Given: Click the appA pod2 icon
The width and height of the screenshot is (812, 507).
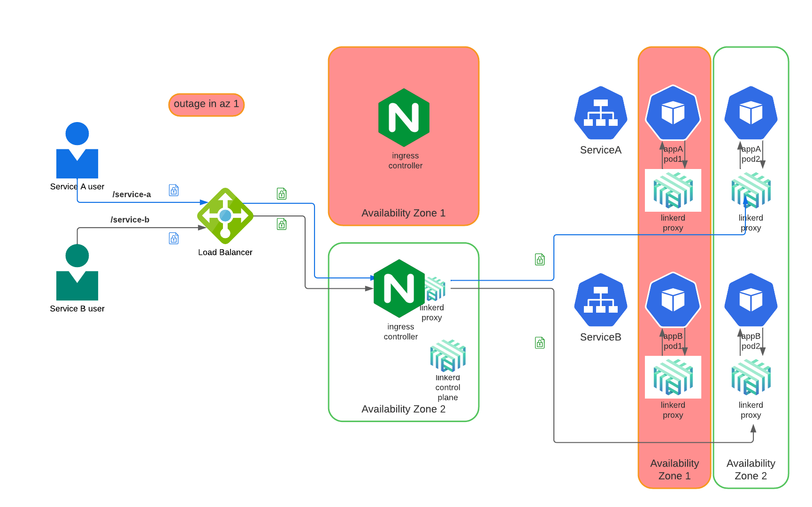Looking at the screenshot, I should click(x=751, y=113).
